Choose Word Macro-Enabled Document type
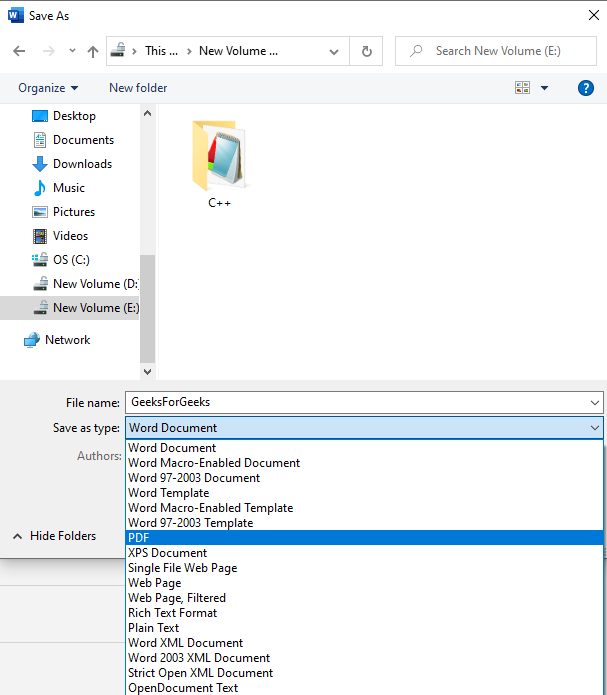Screen dimensions: 607x695 coord(364,463)
